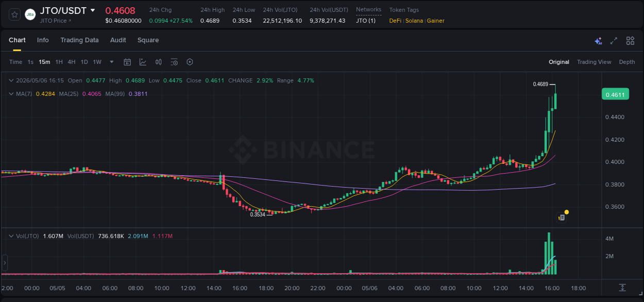
Task: Click the reset chart scale icon
Action: click(x=622, y=287)
